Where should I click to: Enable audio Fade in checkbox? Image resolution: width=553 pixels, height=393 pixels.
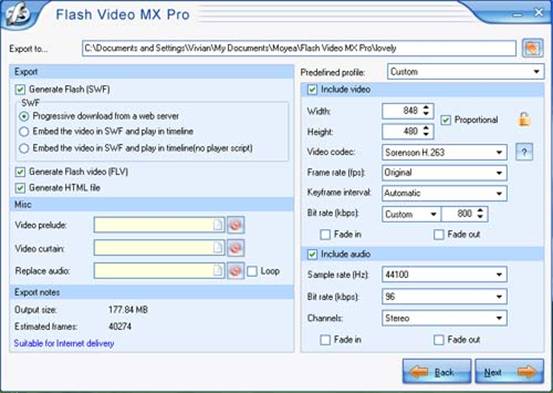325,340
